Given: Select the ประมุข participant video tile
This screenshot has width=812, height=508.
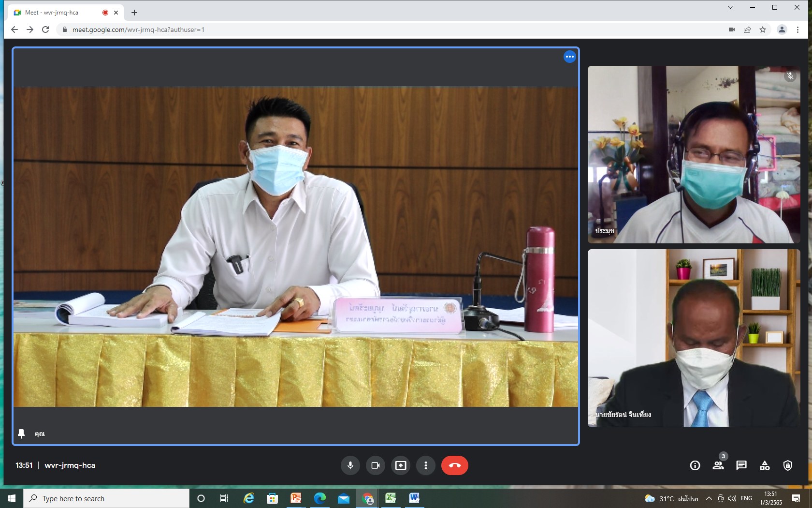Looking at the screenshot, I should 694,154.
